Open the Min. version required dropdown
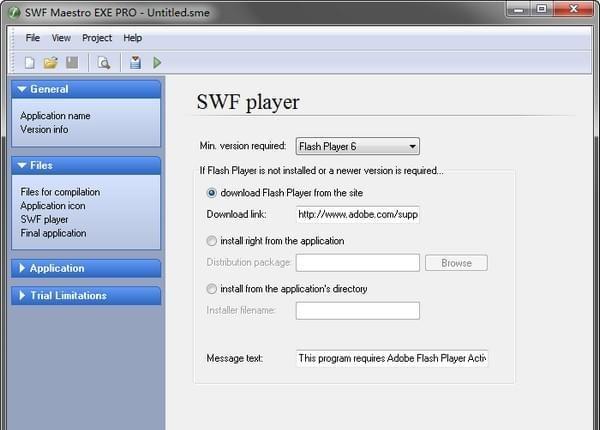The height and width of the screenshot is (430, 600). click(358, 146)
